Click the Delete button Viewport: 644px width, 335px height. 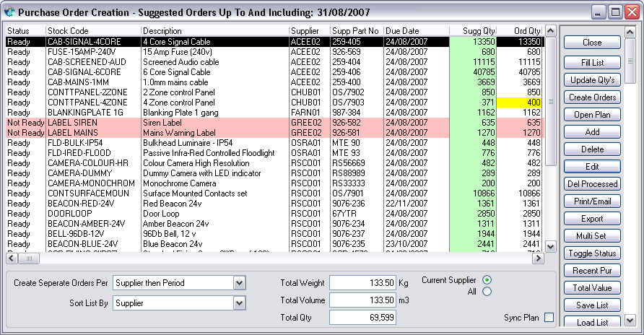coord(592,149)
